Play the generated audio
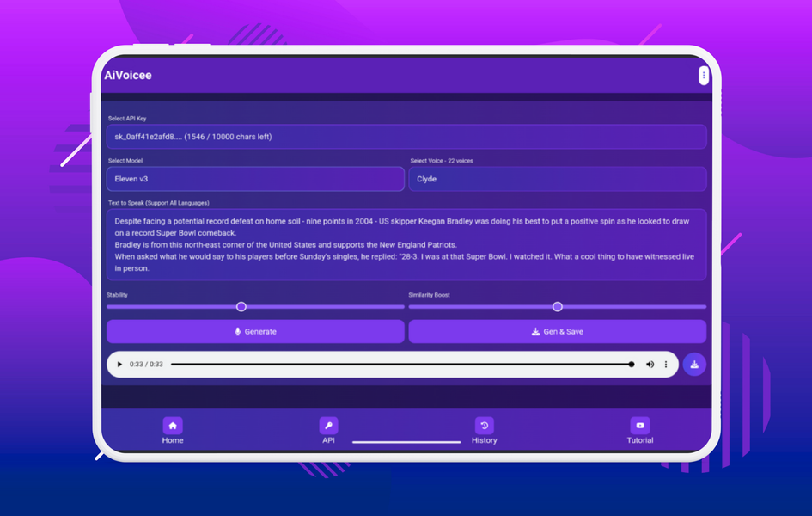The image size is (812, 516). tap(119, 364)
